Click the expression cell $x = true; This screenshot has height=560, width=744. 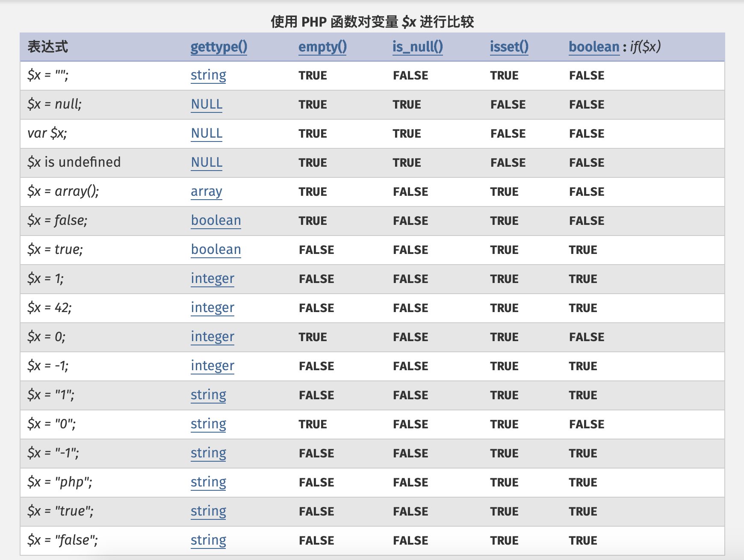pyautogui.click(x=55, y=250)
